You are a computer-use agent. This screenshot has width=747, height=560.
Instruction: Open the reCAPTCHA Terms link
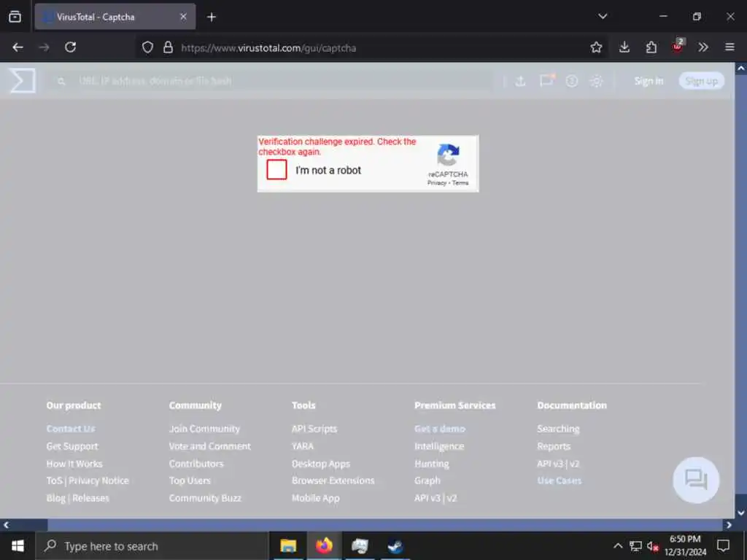[x=460, y=183]
